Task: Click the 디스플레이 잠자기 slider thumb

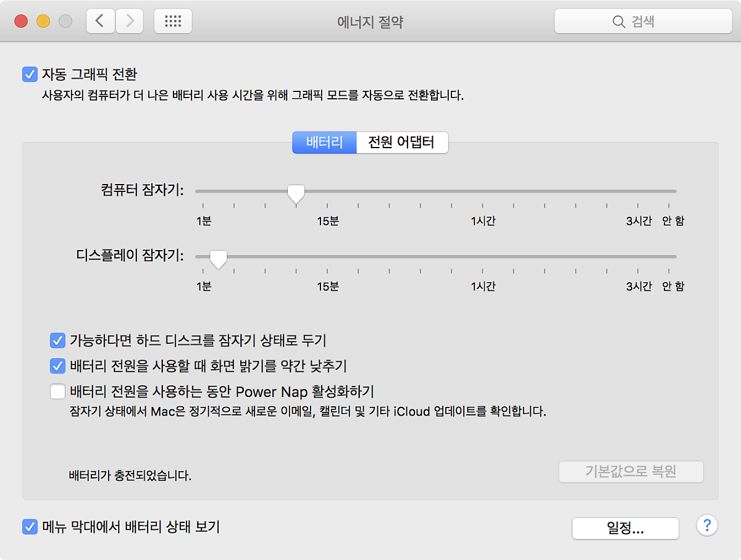Action: pos(218,259)
